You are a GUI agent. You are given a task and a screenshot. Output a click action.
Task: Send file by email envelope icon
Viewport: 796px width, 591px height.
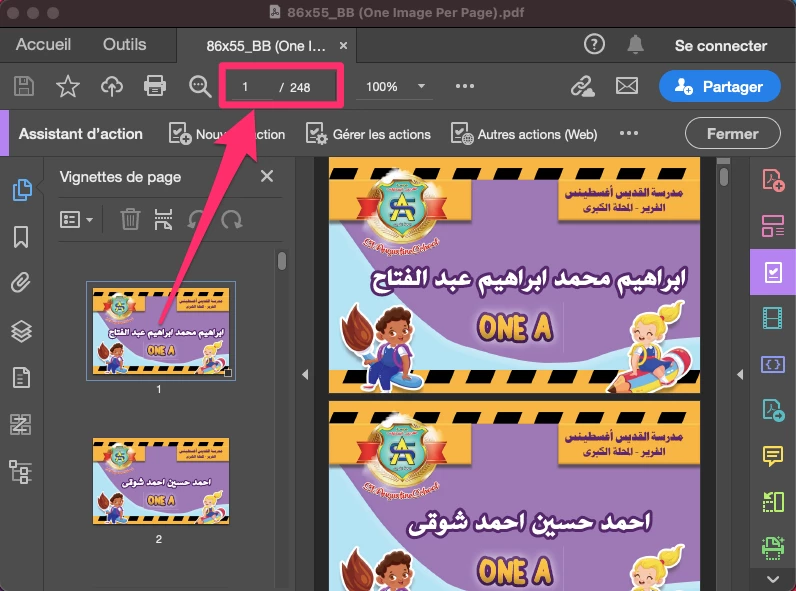click(627, 86)
